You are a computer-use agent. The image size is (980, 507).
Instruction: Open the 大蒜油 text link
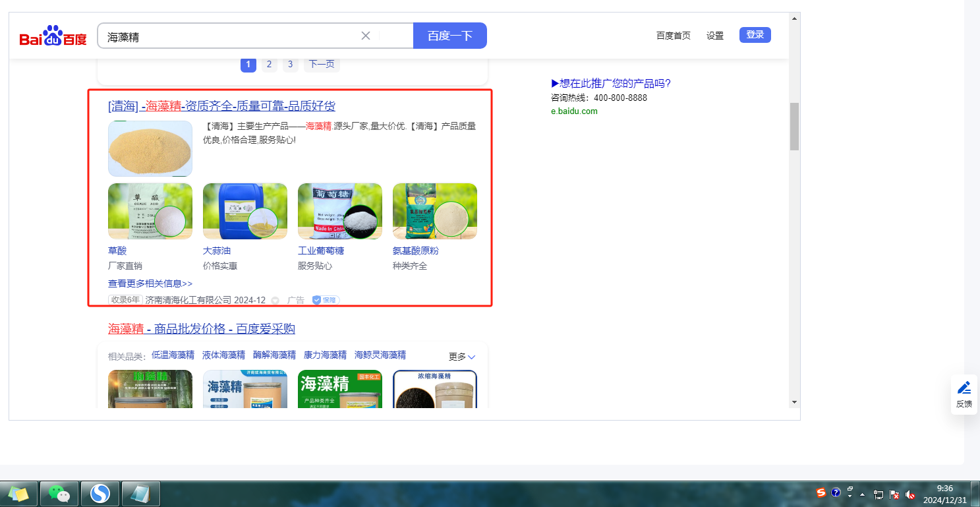tap(217, 251)
